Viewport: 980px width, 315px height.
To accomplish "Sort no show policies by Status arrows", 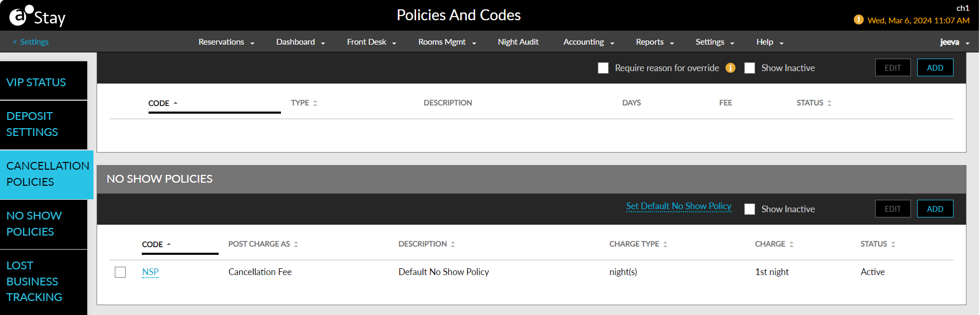I will pyautogui.click(x=893, y=244).
